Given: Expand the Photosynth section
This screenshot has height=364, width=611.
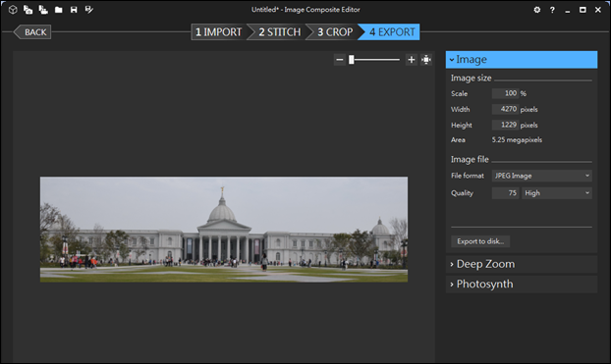Looking at the screenshot, I should [522, 285].
